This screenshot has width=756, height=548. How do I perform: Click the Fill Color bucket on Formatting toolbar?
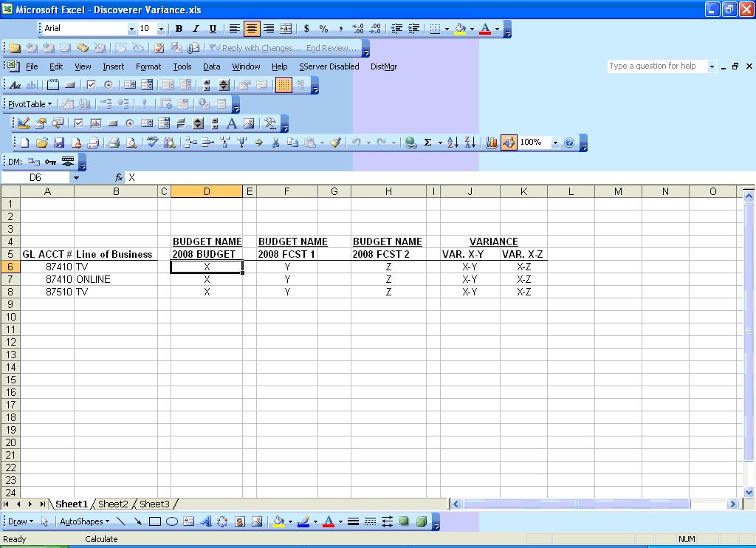tap(460, 29)
